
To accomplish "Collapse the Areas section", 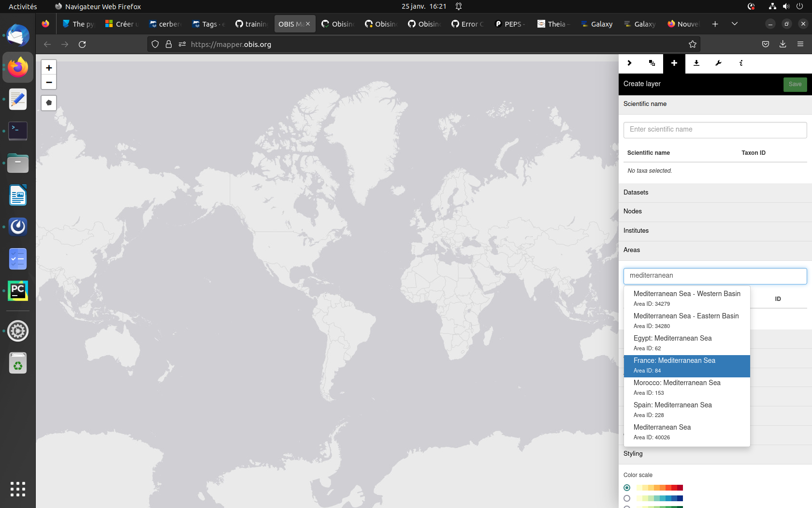I will (715, 250).
